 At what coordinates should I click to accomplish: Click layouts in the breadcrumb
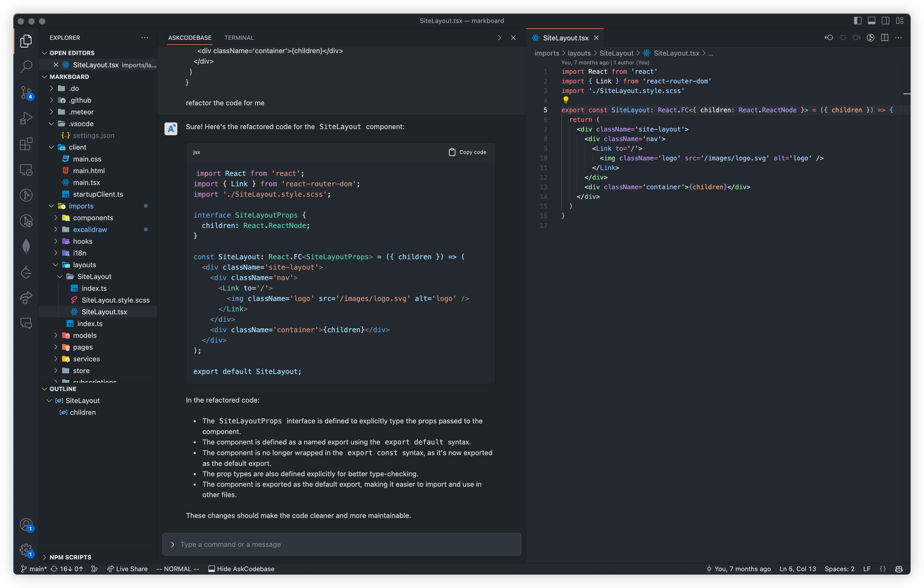coord(579,53)
